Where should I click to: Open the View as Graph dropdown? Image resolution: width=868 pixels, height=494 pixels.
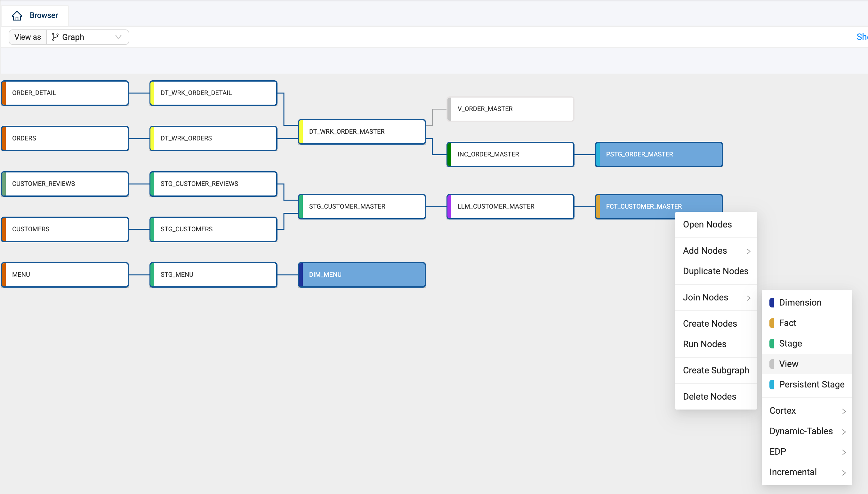(88, 37)
